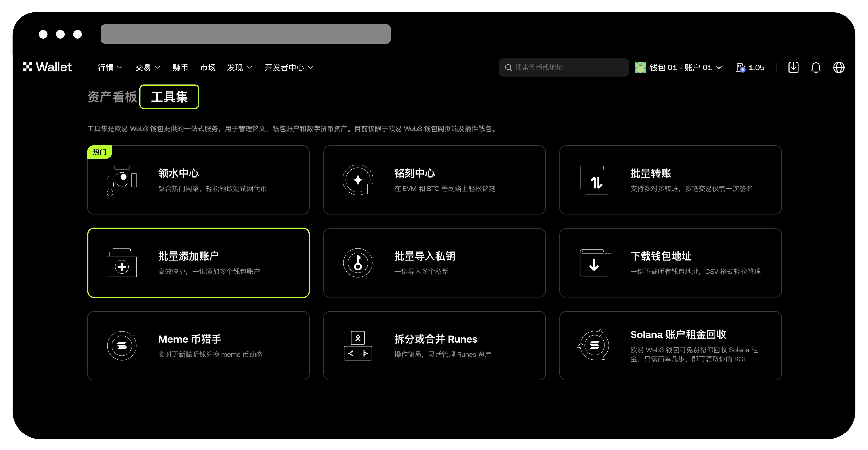Open the 批量添加账户 card title
The width and height of the screenshot is (868, 450).
coord(189,256)
